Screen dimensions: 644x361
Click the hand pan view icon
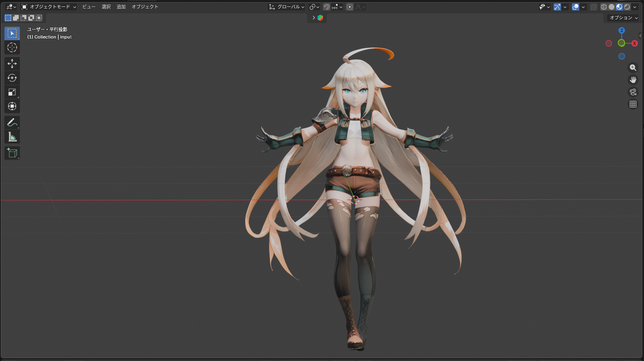point(633,80)
